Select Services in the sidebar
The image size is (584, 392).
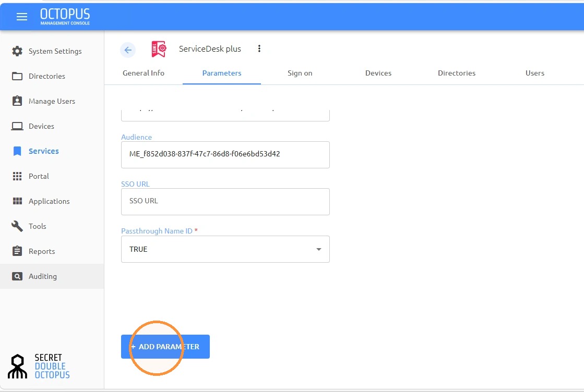pos(52,151)
